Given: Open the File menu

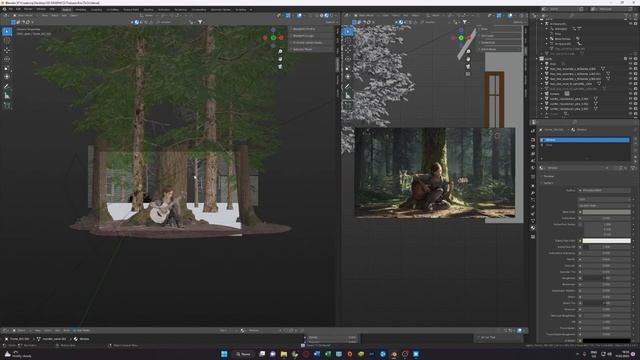Looking at the screenshot, I should [x=11, y=9].
